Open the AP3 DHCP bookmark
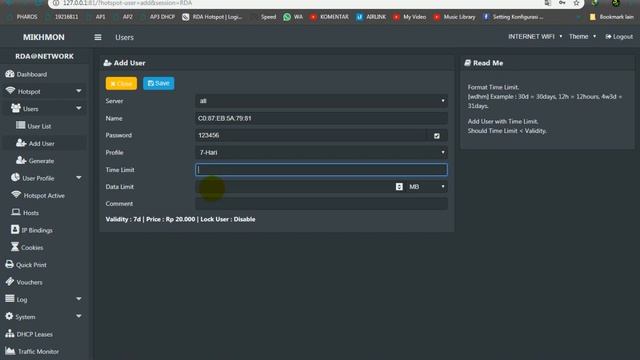This screenshot has height=360, width=640. (x=158, y=17)
